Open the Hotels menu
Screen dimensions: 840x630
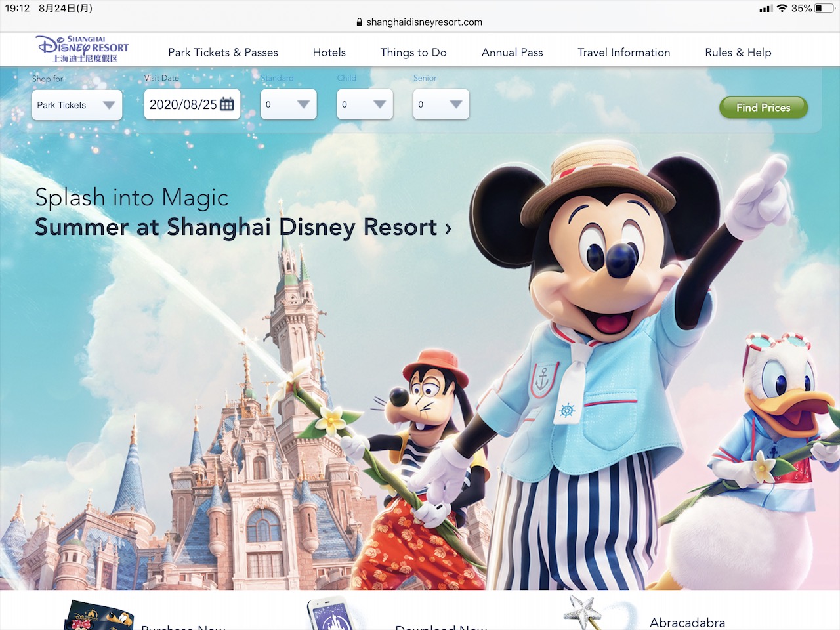click(329, 52)
